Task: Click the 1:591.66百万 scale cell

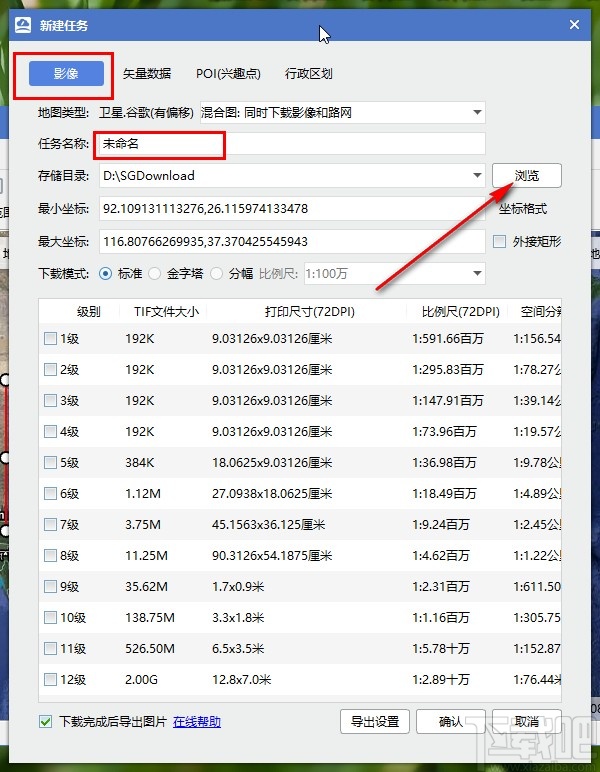Action: click(448, 339)
